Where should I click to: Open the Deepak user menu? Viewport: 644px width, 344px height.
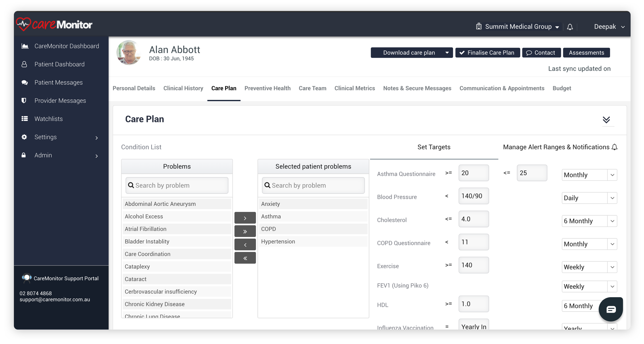click(609, 27)
